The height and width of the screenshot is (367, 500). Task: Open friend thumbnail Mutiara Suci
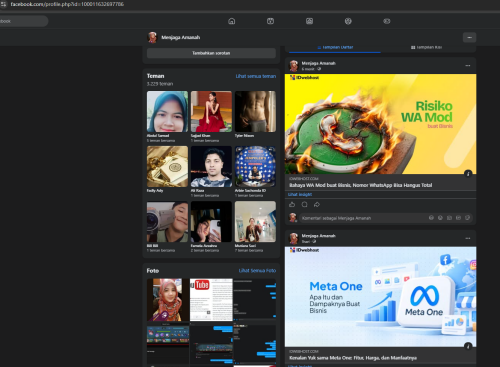255,221
